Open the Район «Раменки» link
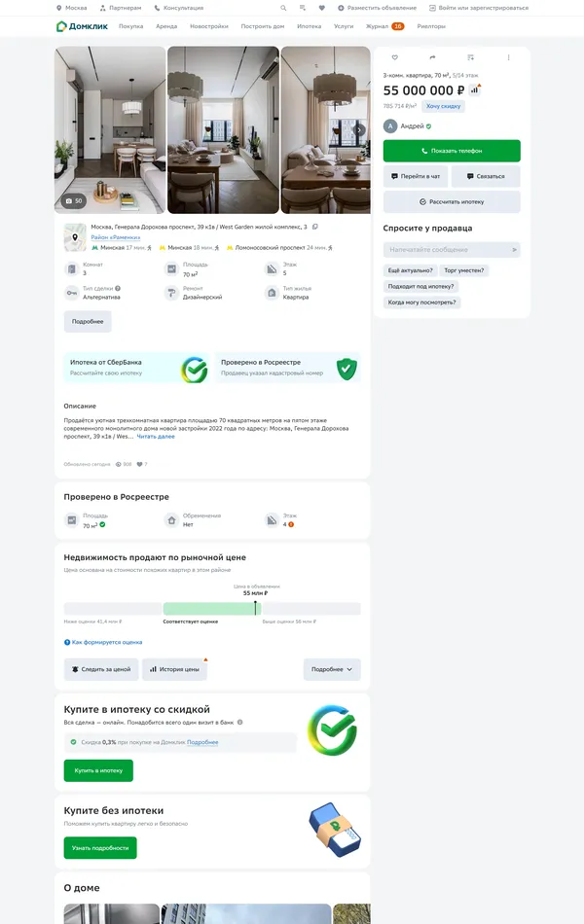The width and height of the screenshot is (584, 924). (116, 237)
